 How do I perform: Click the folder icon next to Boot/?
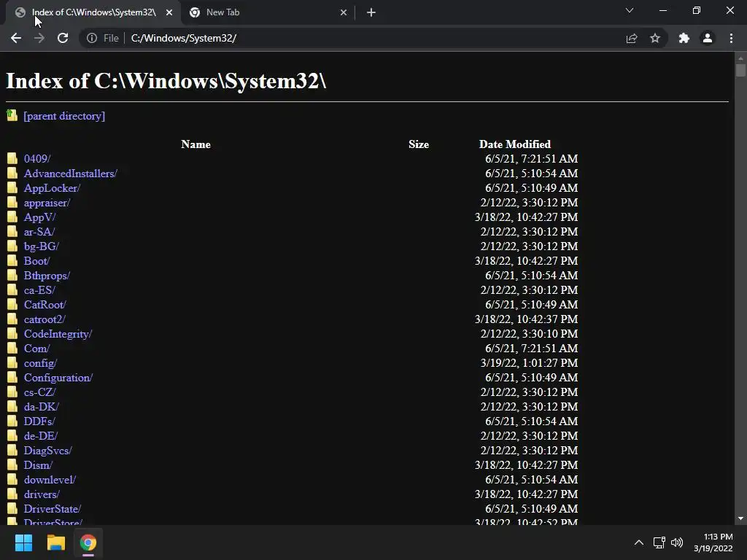12,260
